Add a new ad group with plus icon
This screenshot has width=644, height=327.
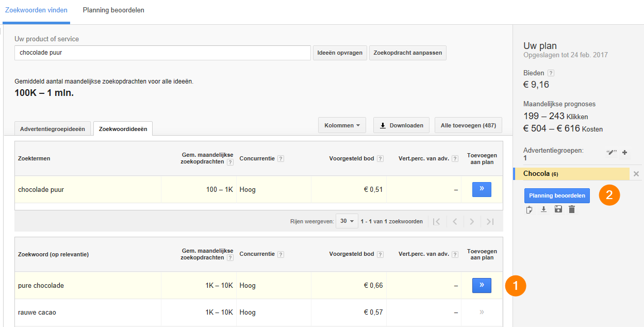point(624,153)
